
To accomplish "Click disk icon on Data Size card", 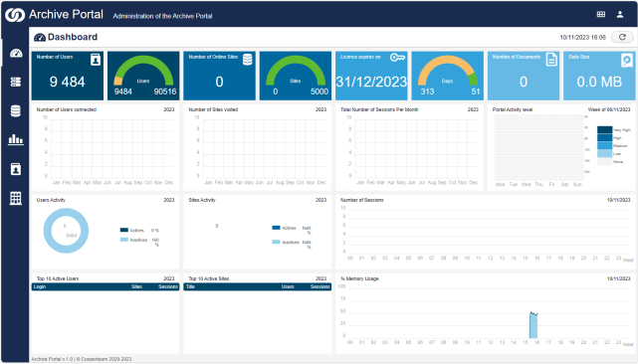I will [627, 61].
